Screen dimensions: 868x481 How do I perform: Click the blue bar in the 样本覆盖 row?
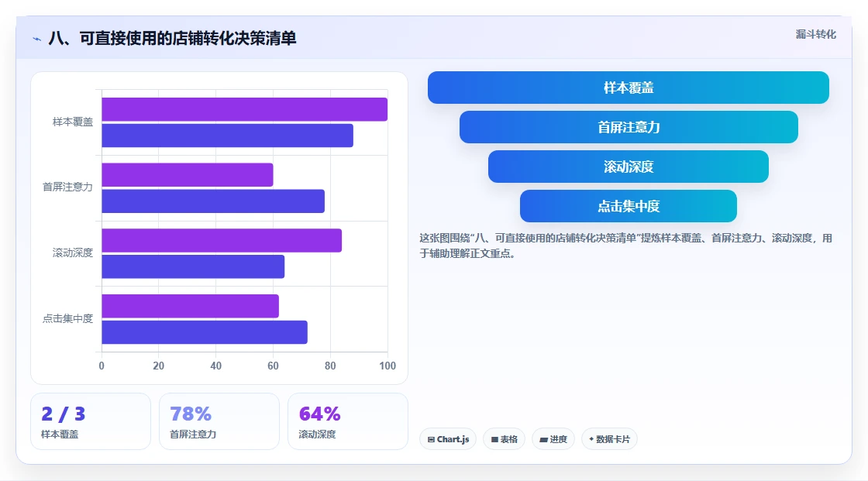(228, 136)
